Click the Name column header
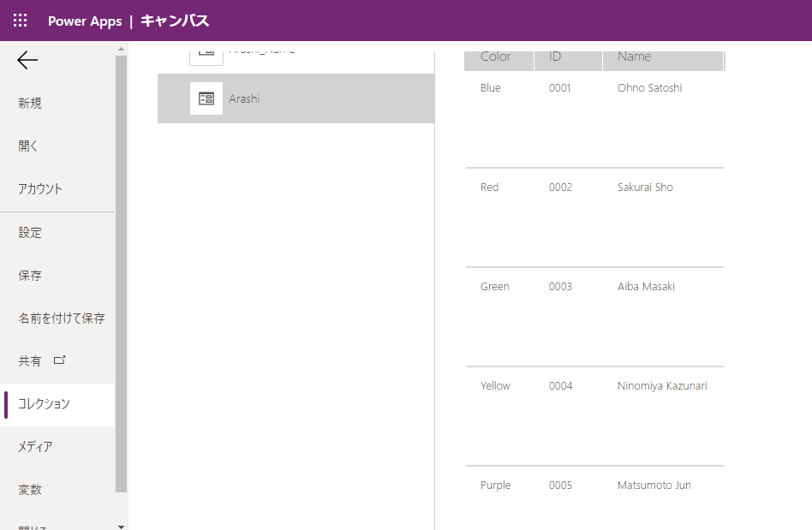812x530 pixels. click(x=662, y=61)
